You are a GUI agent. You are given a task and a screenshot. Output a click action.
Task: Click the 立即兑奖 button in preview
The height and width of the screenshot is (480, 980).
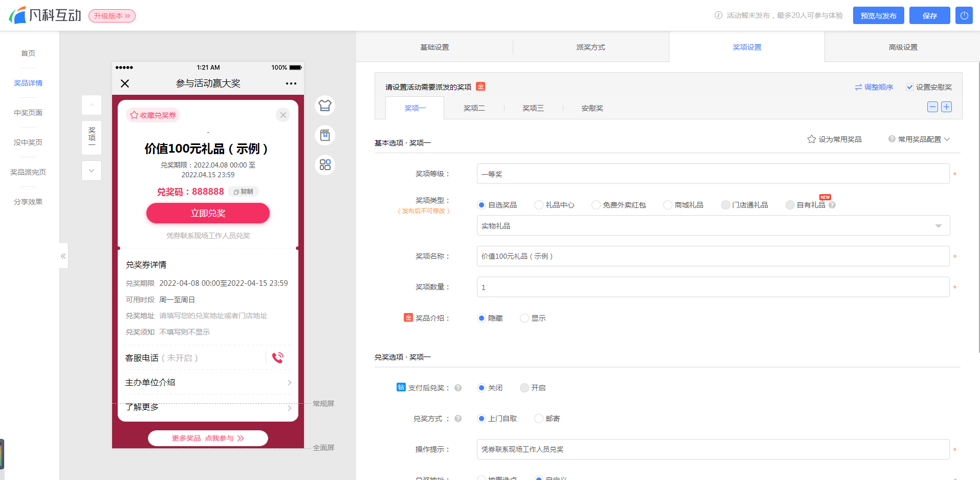[208, 213]
